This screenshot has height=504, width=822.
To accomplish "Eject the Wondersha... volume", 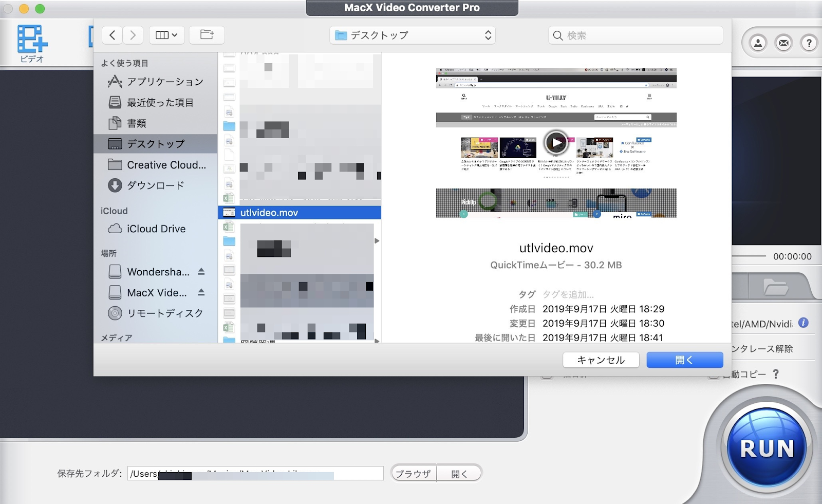I will pos(201,271).
